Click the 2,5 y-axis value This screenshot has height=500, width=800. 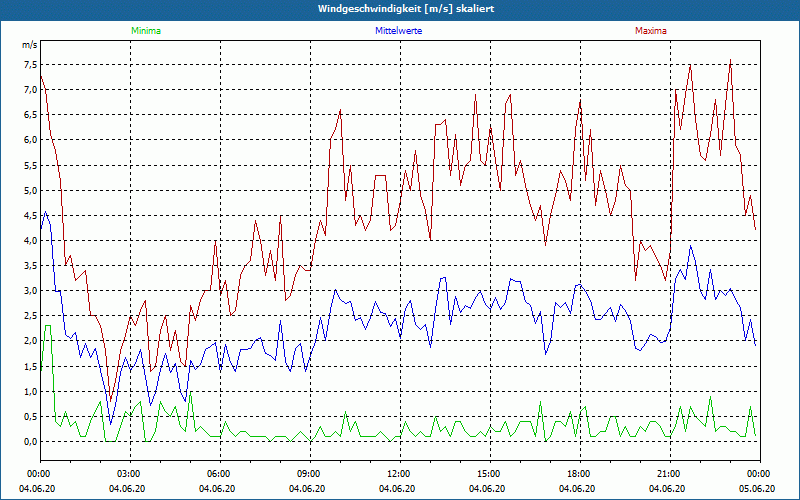[30, 316]
